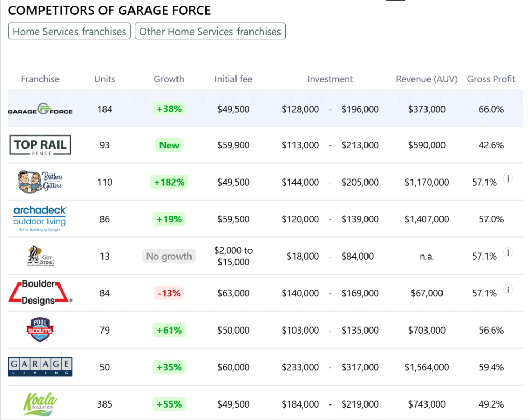Select the 66.0% gross profit value
The image size is (530, 420).
[491, 109]
